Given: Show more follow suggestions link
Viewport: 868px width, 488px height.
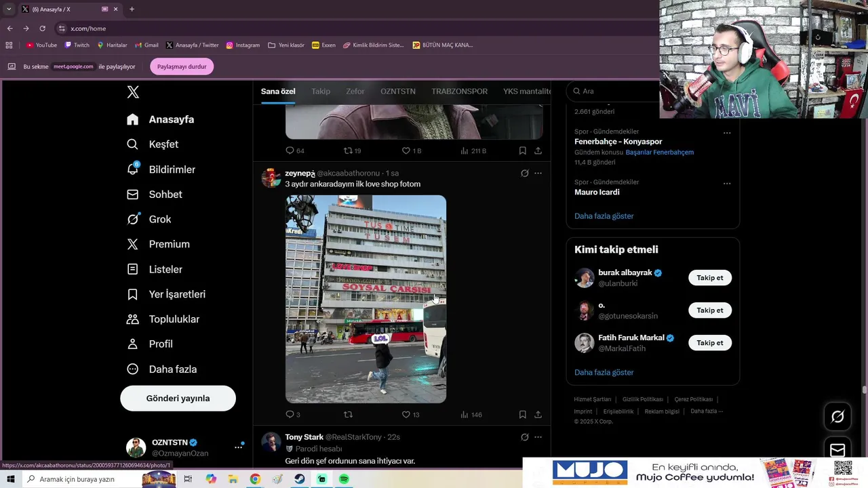Looking at the screenshot, I should coord(604,373).
